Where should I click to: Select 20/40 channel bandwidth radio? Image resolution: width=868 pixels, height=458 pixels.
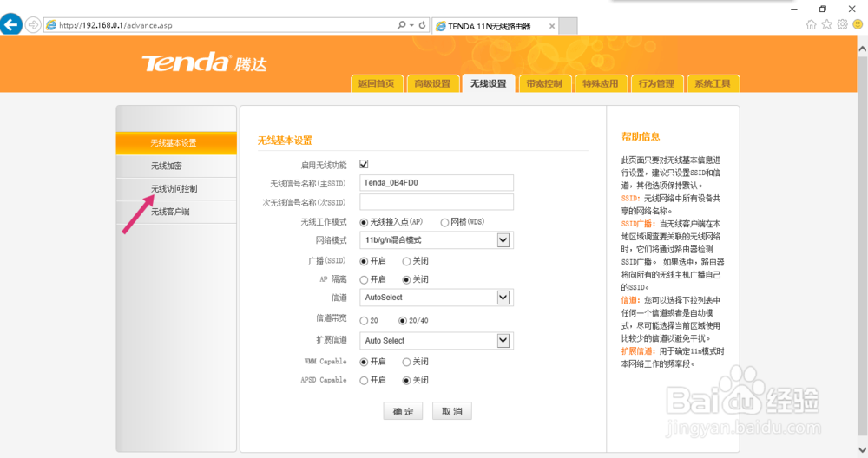click(403, 321)
